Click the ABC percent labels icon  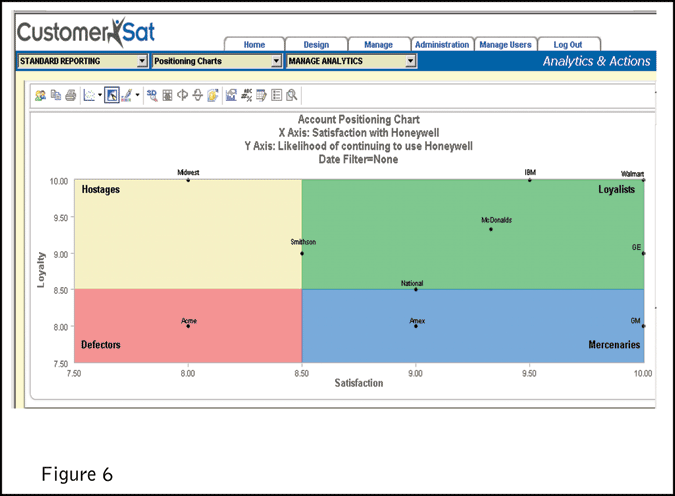click(246, 96)
